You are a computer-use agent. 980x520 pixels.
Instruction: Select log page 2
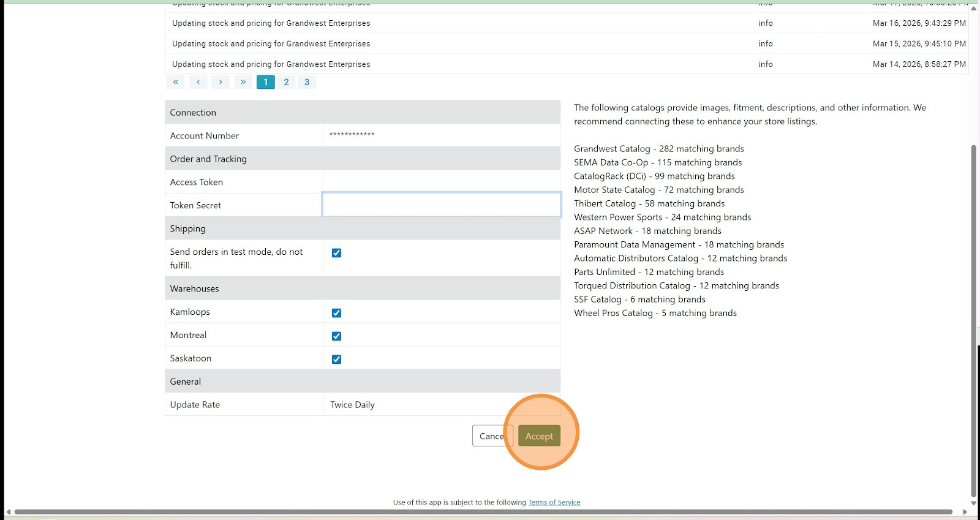point(286,82)
